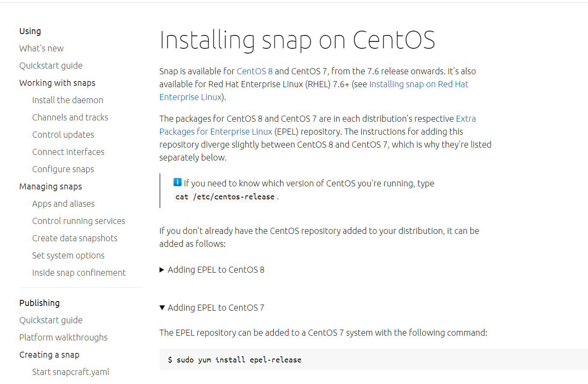Click the blue info icon in the note
Viewport: 588px width, 384px height.
tap(178, 182)
